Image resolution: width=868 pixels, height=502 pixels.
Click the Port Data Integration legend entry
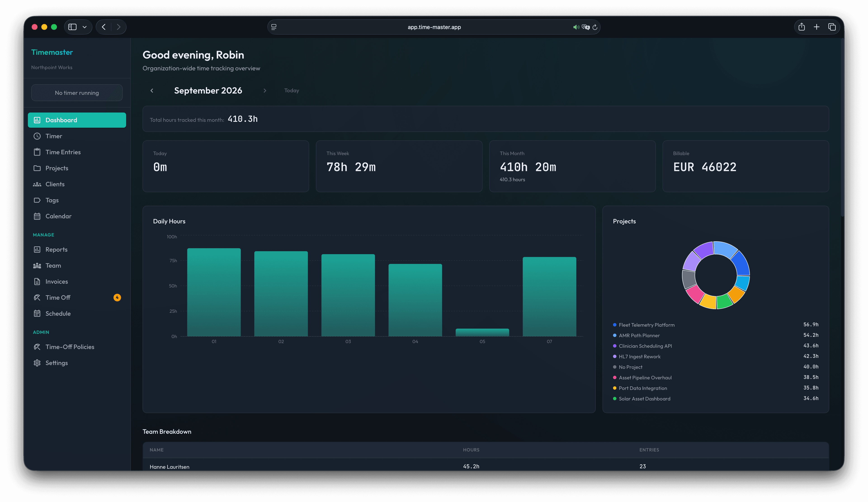[716, 388]
